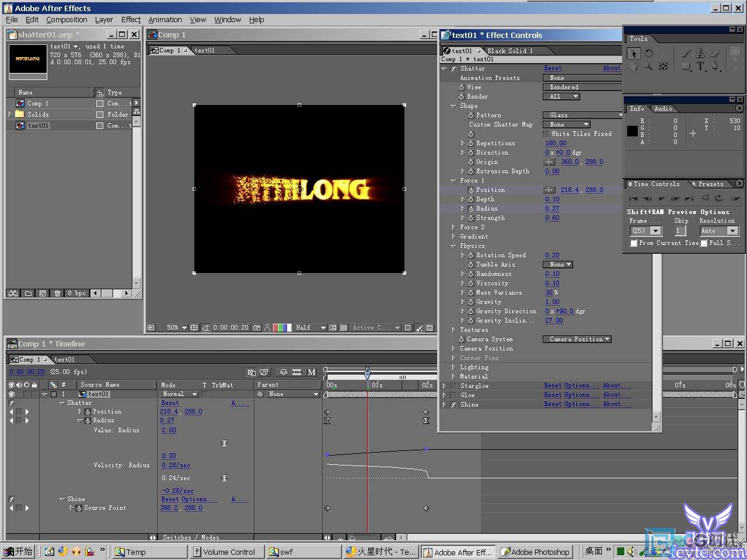Select the Brush tool
747x560 pixels.
[686, 54]
